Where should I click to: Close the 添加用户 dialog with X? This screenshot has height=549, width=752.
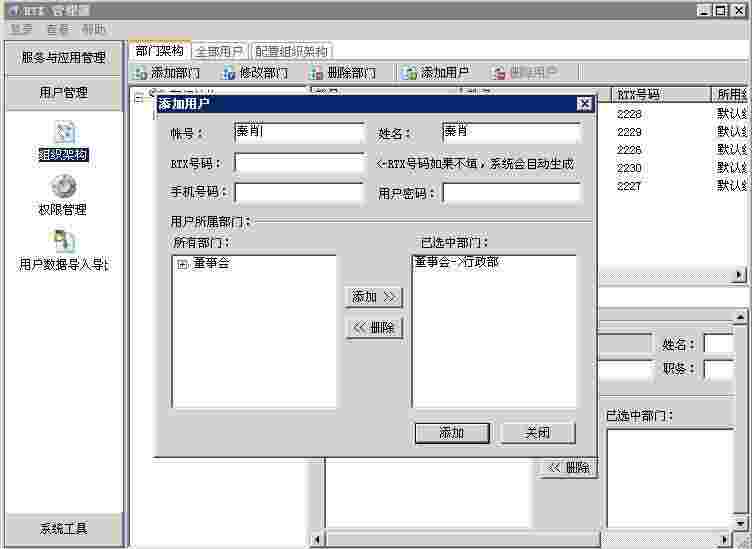(584, 104)
